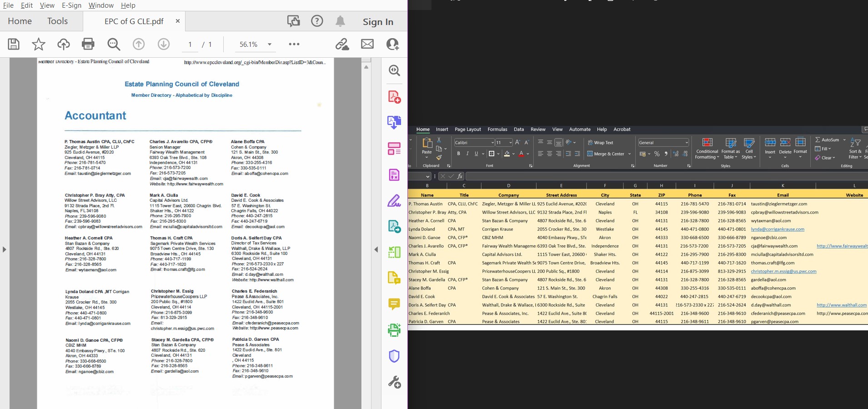Toggle Align Right in Excel Alignment group
The width and height of the screenshot is (868, 409).
558,154
